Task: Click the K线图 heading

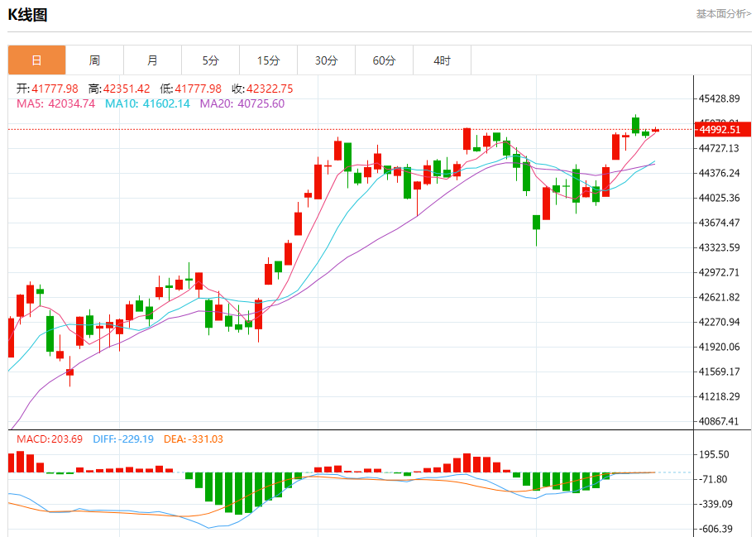Action: coord(27,15)
